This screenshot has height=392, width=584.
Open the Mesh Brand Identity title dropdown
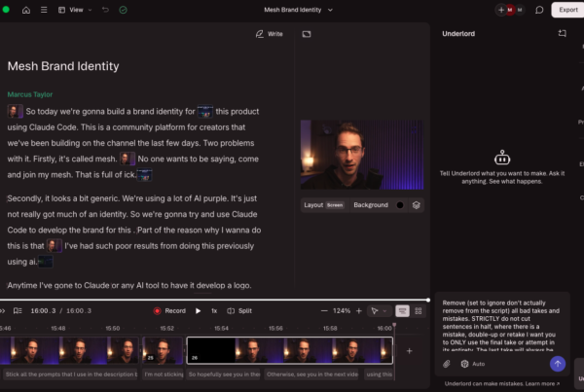coord(298,10)
